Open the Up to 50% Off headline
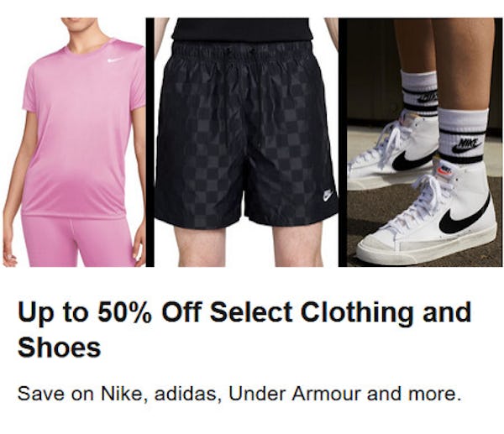This screenshot has height=434, width=504. coord(244,329)
